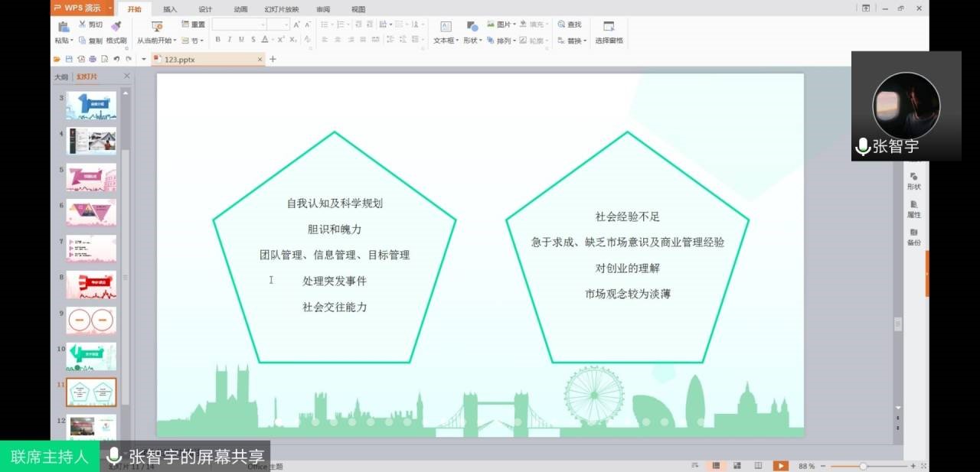Image resolution: width=980 pixels, height=472 pixels.
Task: Click the Find (查找) magnifier icon
Action: (x=562, y=24)
